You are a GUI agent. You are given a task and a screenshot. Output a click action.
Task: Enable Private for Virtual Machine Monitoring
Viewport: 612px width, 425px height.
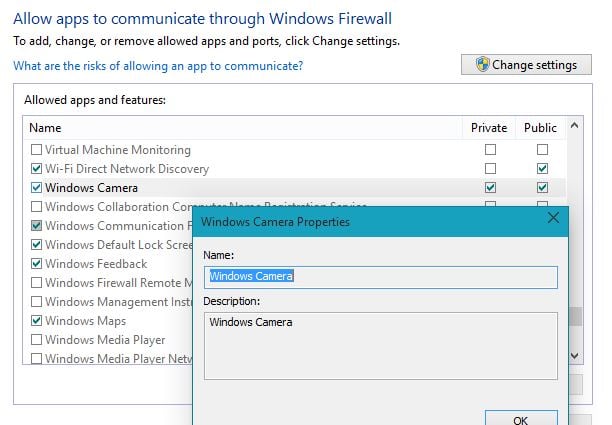pos(490,150)
